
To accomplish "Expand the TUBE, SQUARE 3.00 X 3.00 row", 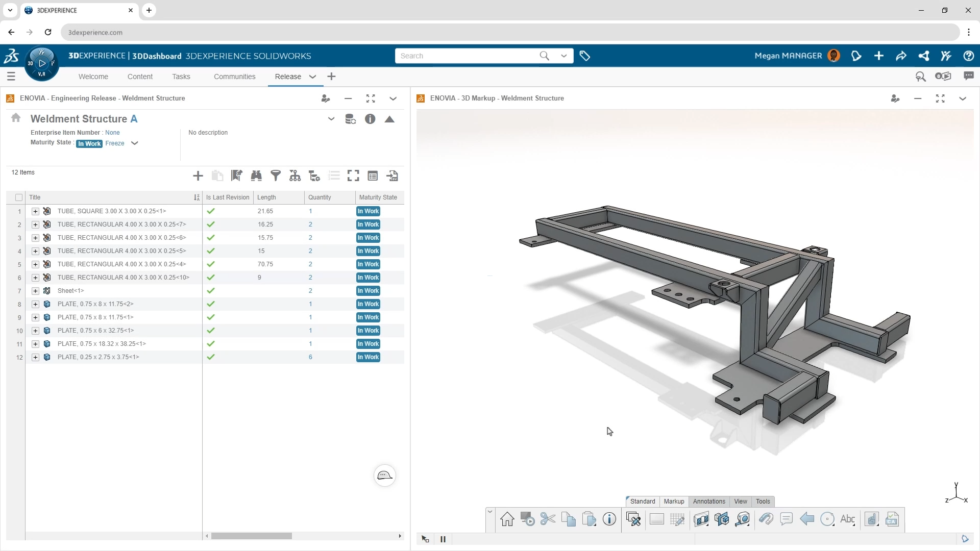I will click(35, 211).
